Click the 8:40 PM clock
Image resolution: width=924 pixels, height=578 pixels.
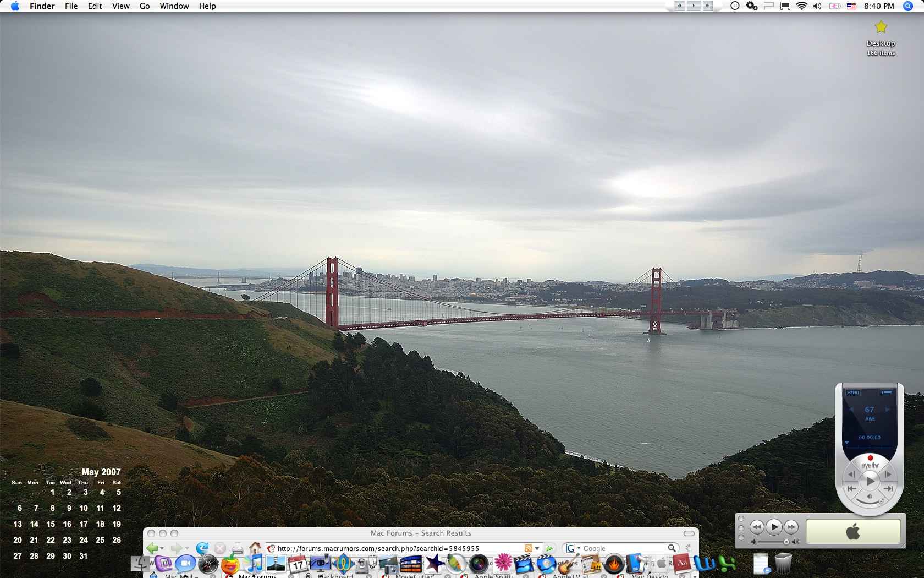coord(879,6)
